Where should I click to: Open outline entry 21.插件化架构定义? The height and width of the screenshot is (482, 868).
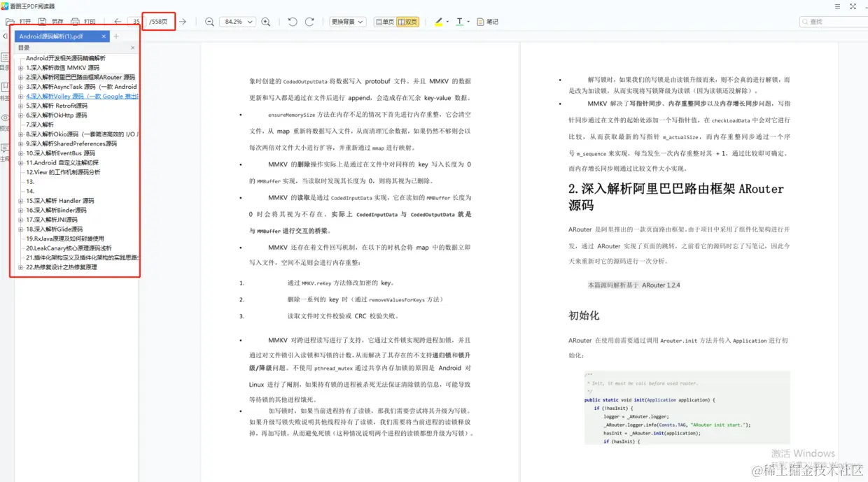pos(82,257)
